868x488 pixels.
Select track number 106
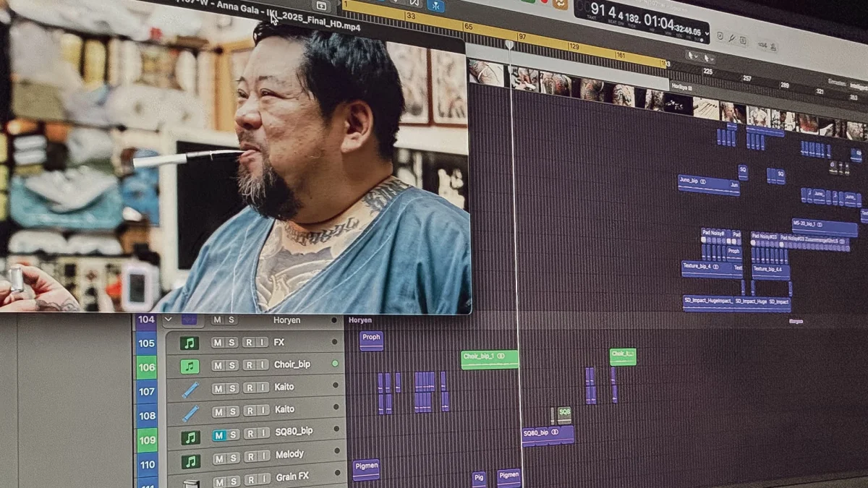tap(147, 367)
